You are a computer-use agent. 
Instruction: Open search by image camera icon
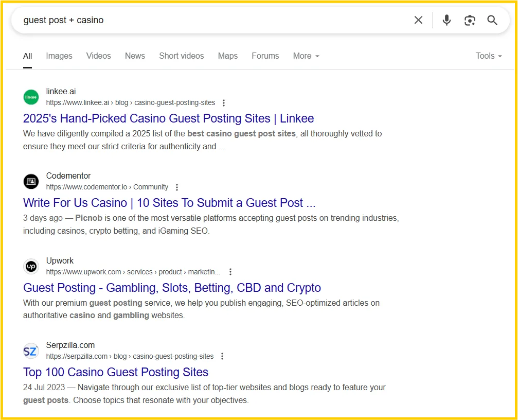point(469,20)
